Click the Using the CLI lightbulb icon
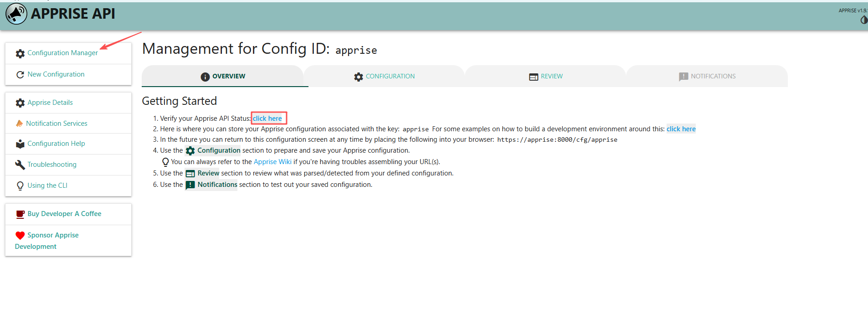The image size is (868, 335). [x=20, y=186]
